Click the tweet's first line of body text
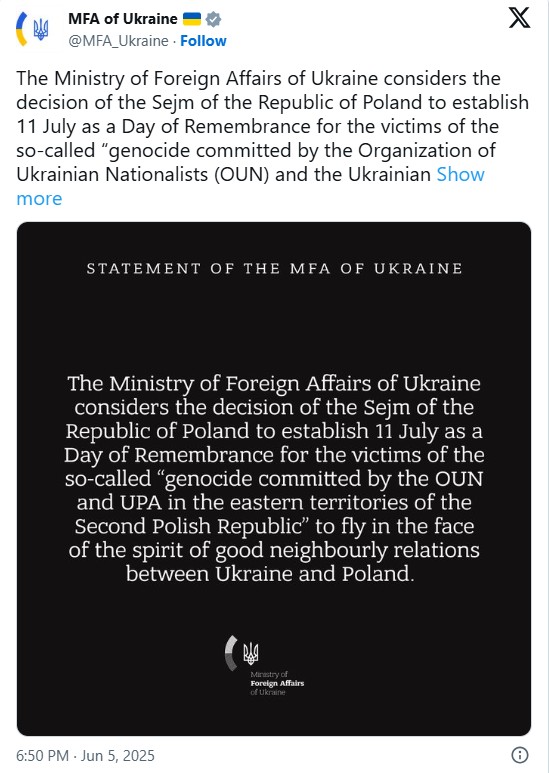This screenshot has height=773, width=549. [x=258, y=78]
